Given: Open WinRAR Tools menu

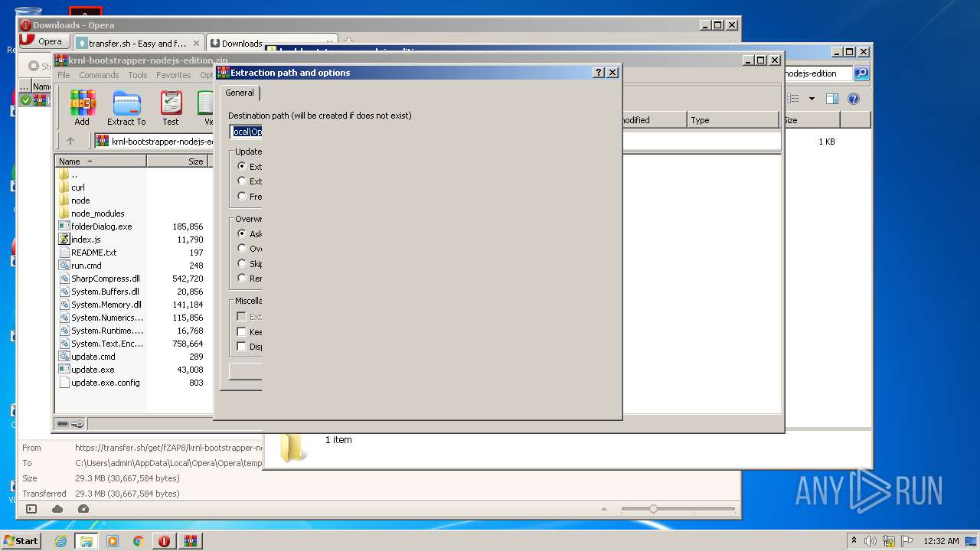Looking at the screenshot, I should tap(138, 75).
